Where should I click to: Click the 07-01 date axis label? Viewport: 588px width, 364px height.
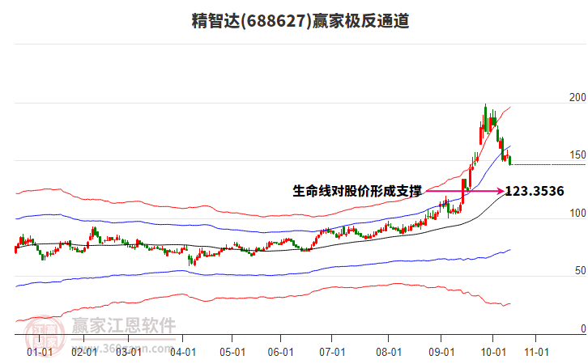coord(332,353)
